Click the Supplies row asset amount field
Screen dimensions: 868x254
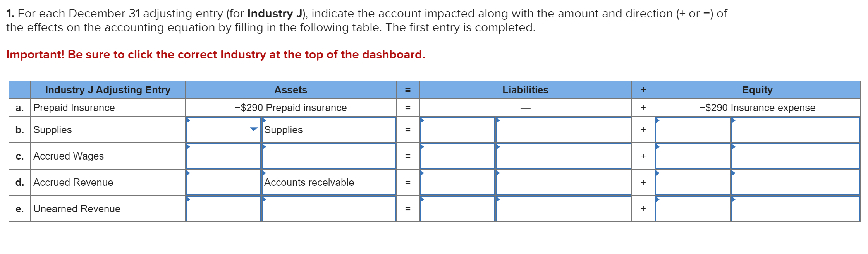click(x=216, y=130)
